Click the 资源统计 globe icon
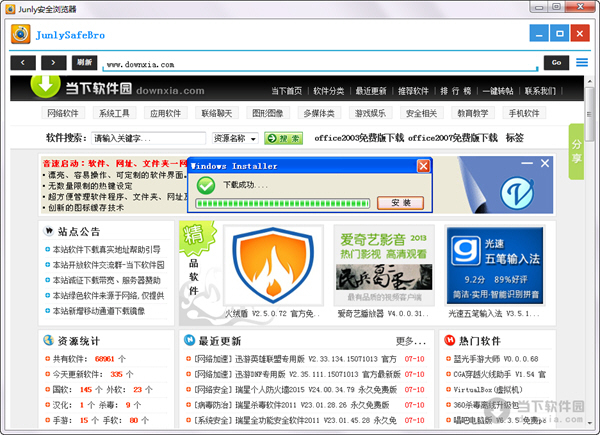 pyautogui.click(x=49, y=340)
